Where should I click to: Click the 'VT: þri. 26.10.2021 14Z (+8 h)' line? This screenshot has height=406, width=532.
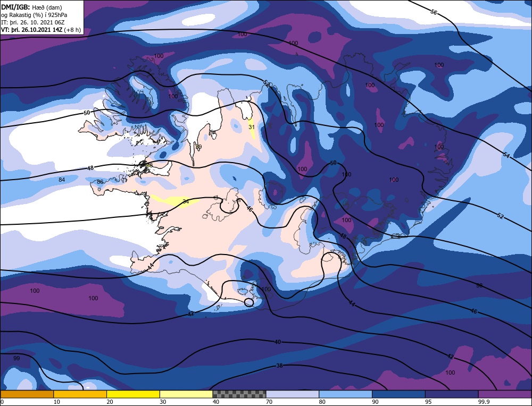click(41, 30)
